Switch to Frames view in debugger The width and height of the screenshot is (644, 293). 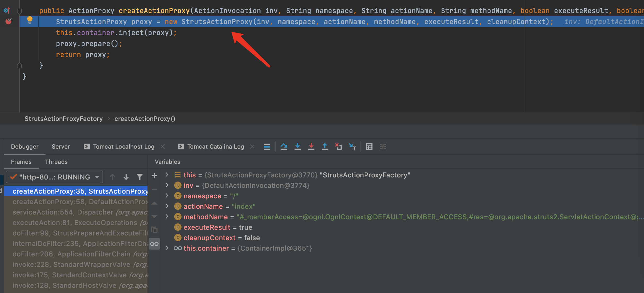pos(21,161)
